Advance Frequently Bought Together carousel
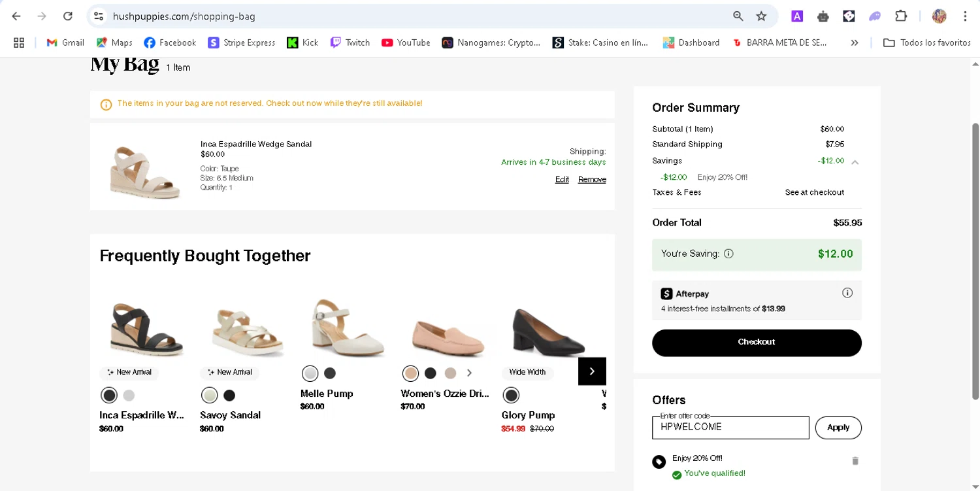980x491 pixels. coord(592,371)
